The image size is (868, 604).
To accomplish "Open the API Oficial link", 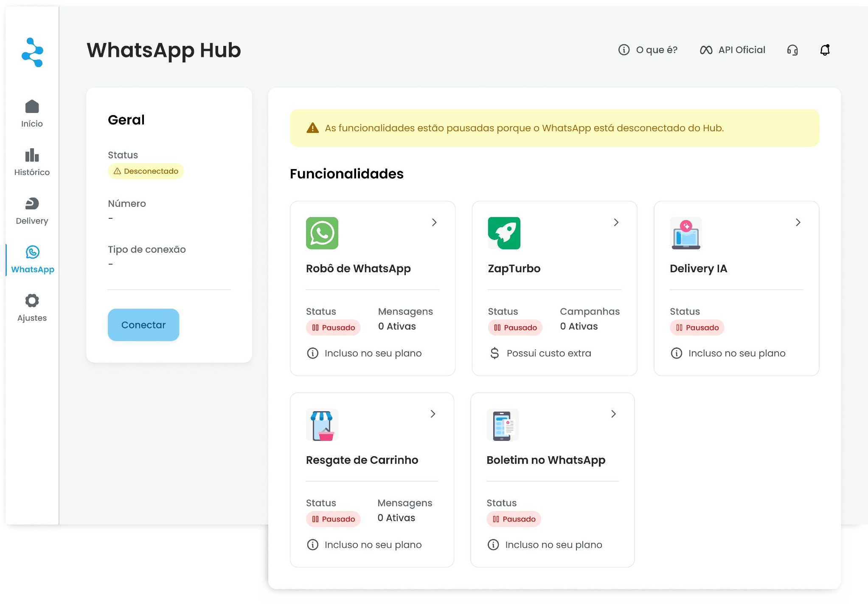I will tap(733, 50).
